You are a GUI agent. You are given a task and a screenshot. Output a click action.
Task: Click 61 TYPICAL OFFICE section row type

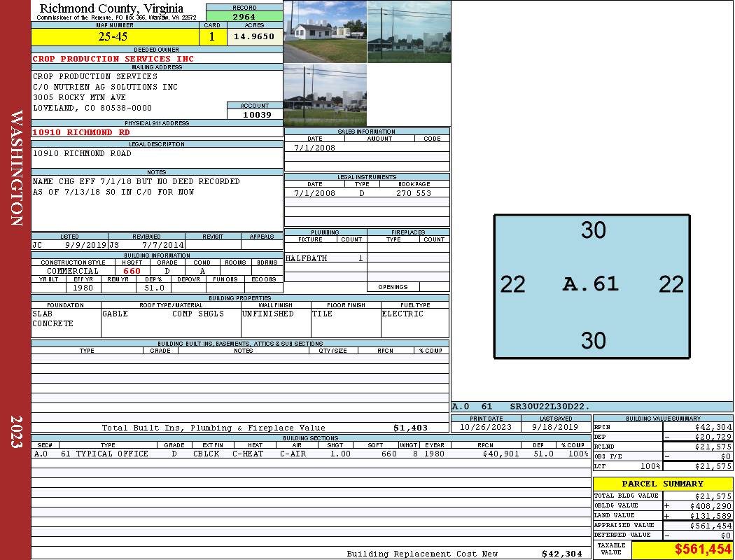(104, 454)
